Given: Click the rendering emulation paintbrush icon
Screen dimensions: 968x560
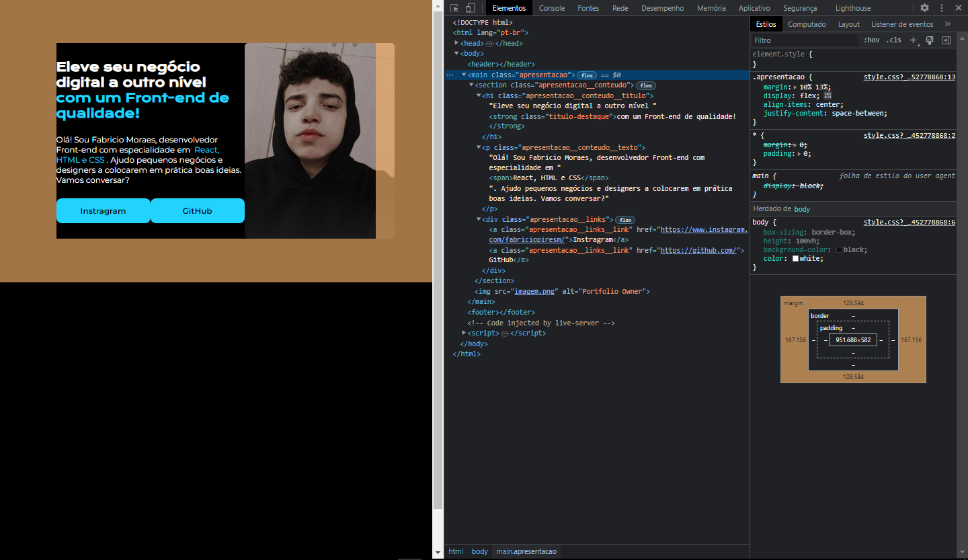Looking at the screenshot, I should (x=930, y=40).
